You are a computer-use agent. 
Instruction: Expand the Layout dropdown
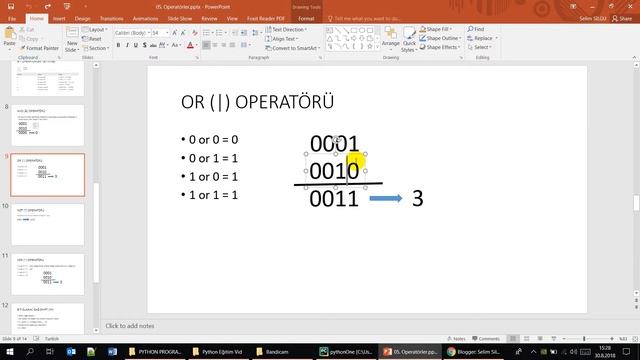(x=95, y=30)
